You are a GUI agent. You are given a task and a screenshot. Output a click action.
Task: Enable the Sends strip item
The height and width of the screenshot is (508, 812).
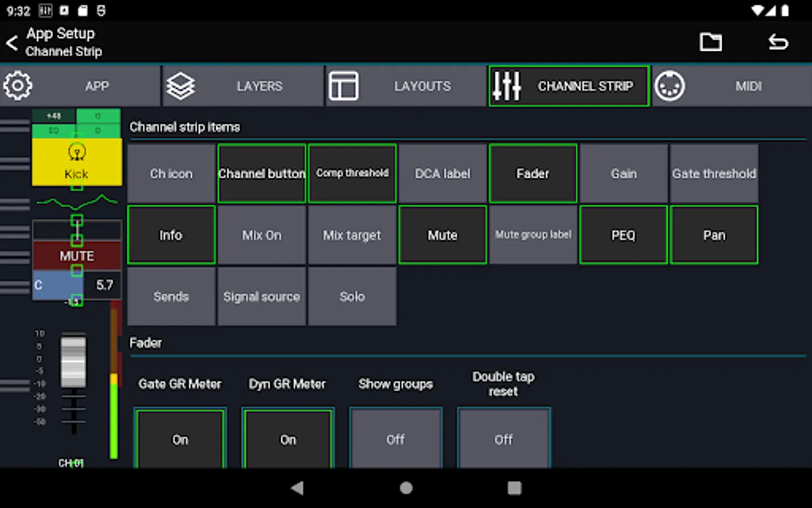click(x=171, y=296)
